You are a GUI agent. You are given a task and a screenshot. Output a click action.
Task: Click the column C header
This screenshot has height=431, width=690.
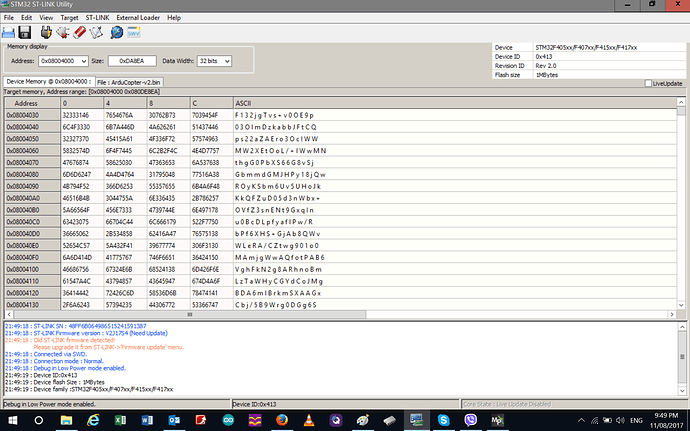point(212,103)
